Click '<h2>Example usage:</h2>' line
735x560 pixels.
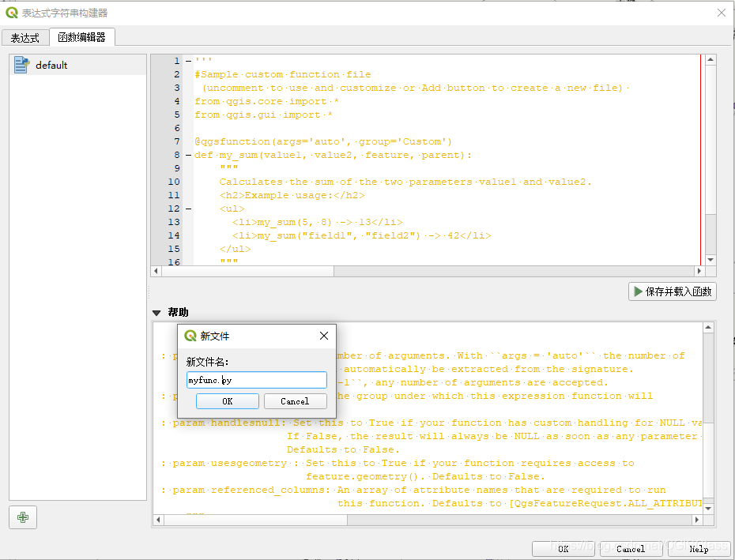[292, 195]
